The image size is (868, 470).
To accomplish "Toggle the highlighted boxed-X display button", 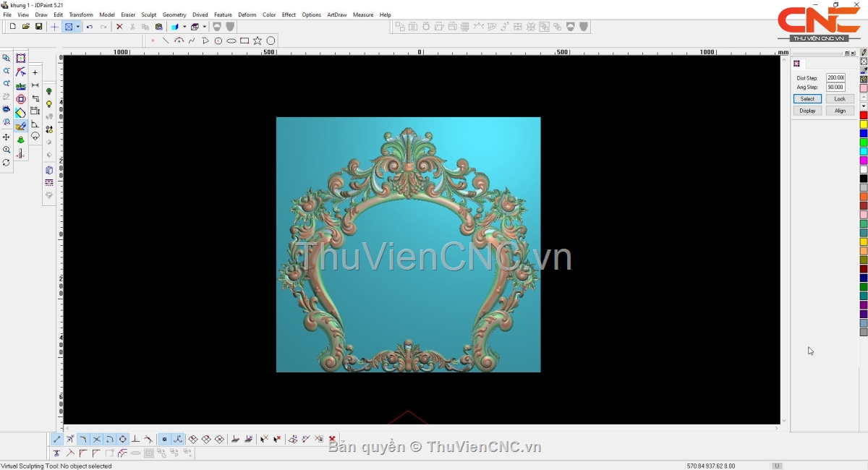I will click(x=69, y=27).
